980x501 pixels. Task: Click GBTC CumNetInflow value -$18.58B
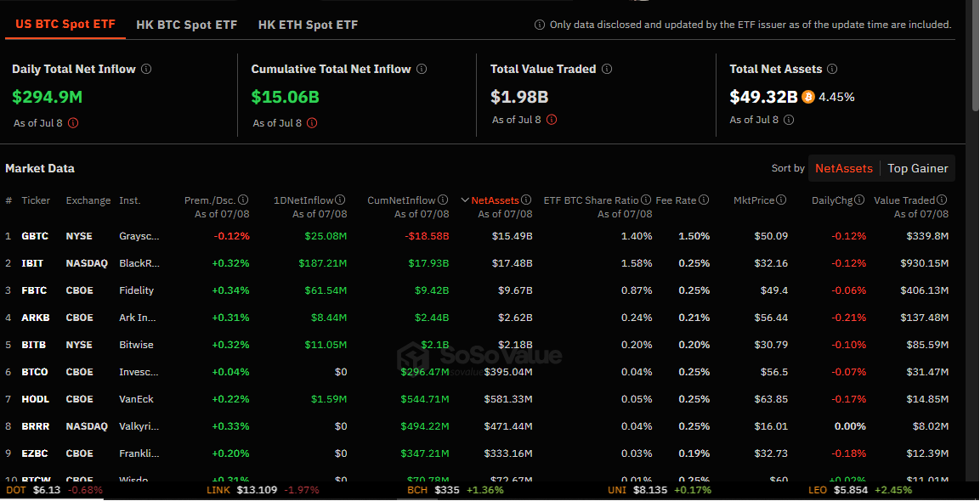coord(428,236)
